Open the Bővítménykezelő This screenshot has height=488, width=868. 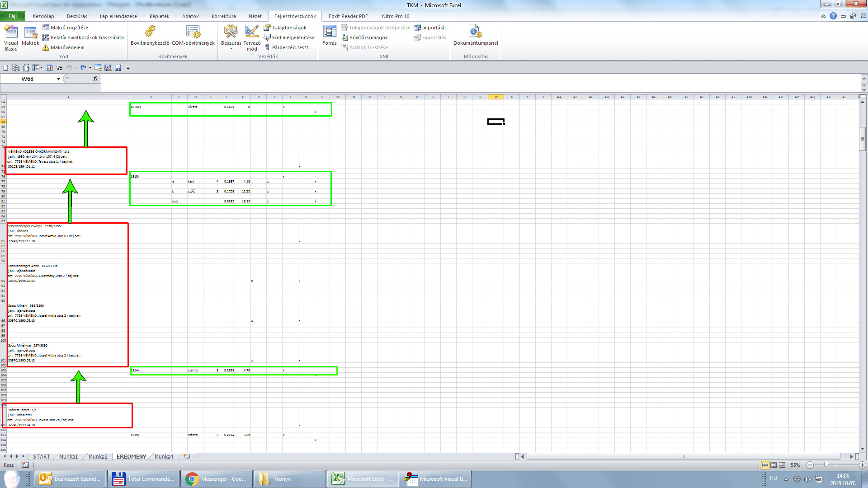coord(149,38)
